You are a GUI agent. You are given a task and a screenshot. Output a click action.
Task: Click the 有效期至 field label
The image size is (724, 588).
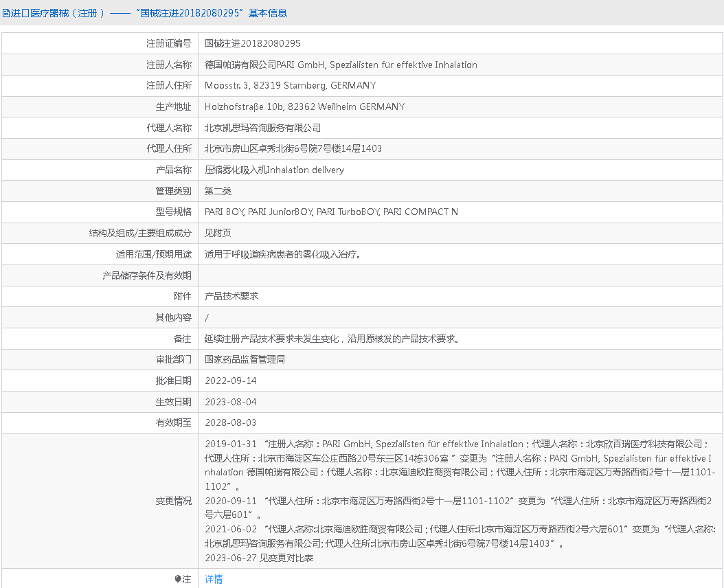pyautogui.click(x=174, y=423)
